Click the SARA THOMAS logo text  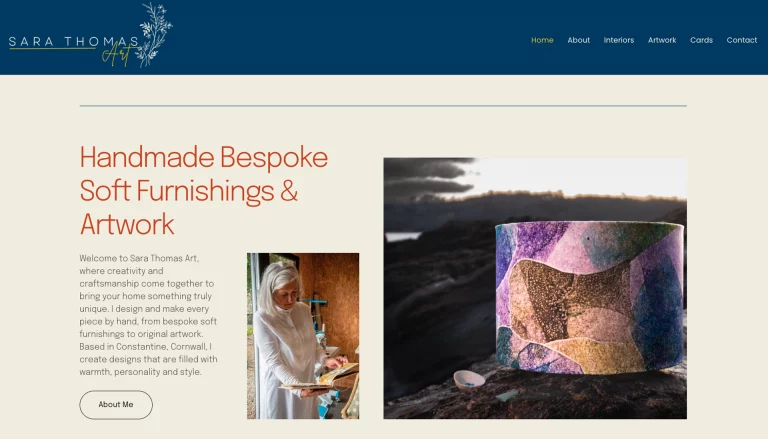pyautogui.click(x=70, y=42)
